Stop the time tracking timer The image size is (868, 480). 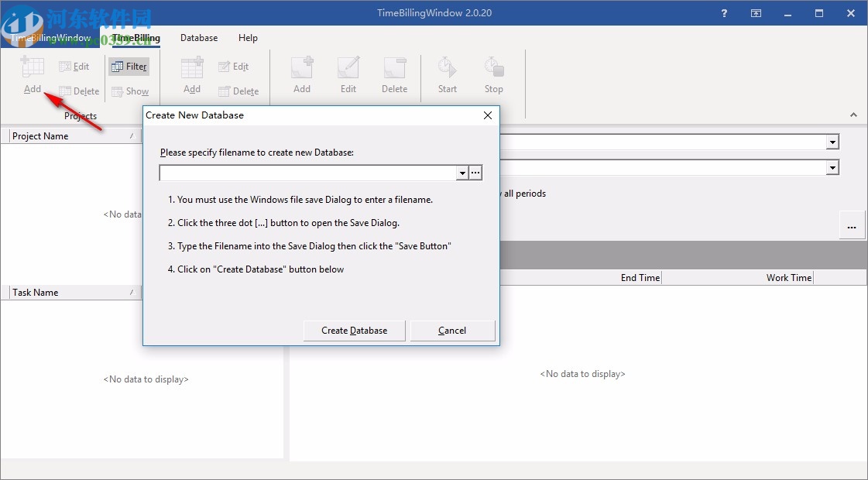click(x=493, y=75)
